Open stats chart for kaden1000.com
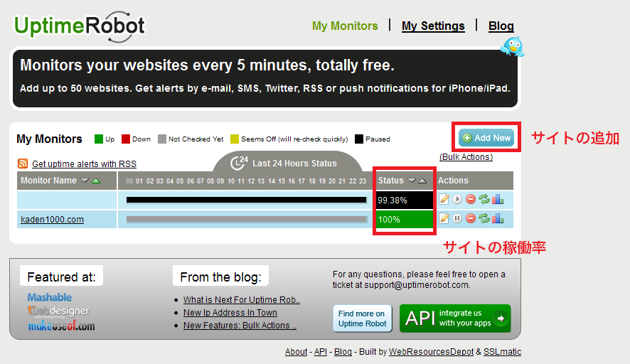 pos(498,218)
